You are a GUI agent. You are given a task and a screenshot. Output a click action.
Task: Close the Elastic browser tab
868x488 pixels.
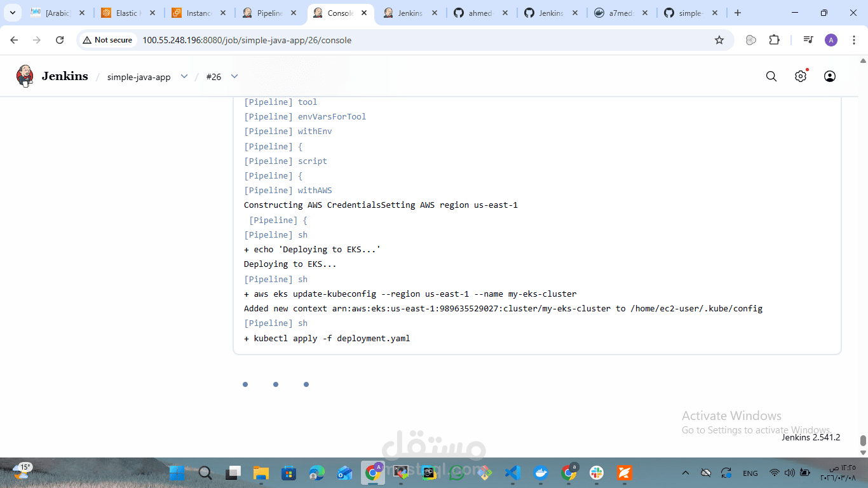[x=152, y=13]
